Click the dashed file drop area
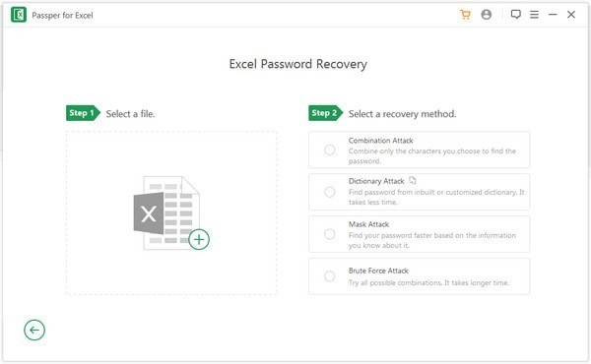The height and width of the screenshot is (364, 591). click(171, 213)
